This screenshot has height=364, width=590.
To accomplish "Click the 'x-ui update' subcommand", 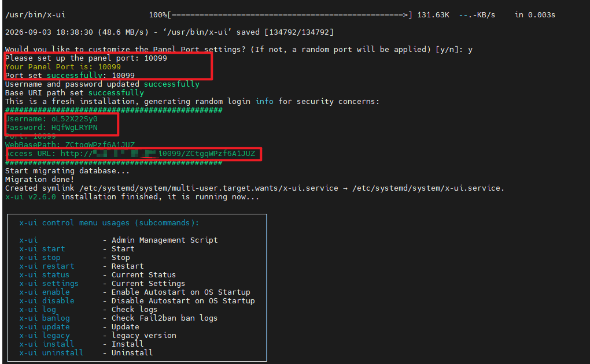I will (x=45, y=327).
